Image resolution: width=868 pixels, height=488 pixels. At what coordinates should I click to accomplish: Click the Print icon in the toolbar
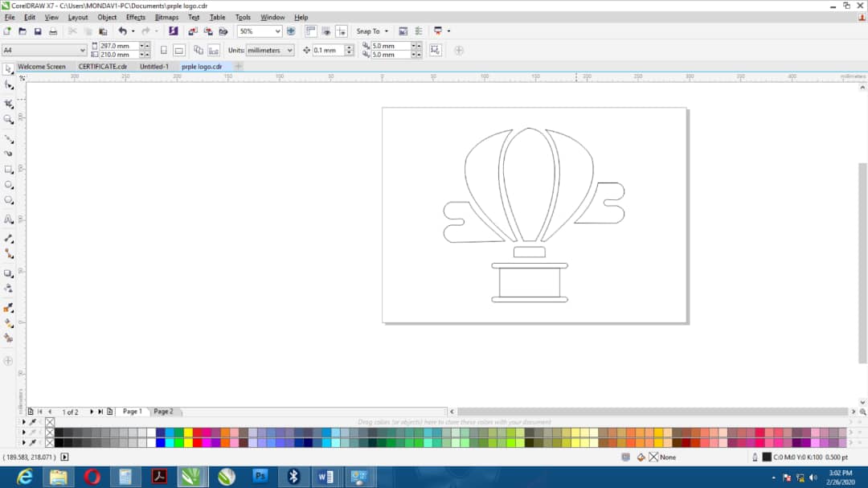point(53,31)
